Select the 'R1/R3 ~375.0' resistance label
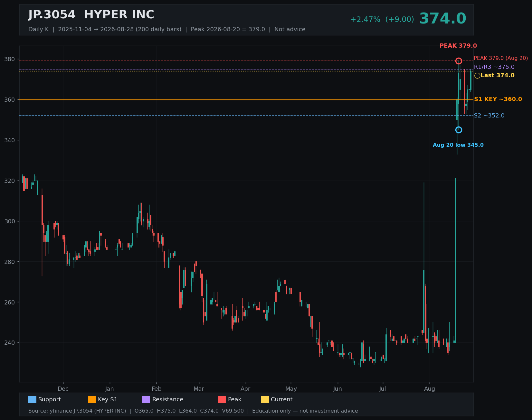Viewport: 532px width, 420px height. click(x=494, y=67)
